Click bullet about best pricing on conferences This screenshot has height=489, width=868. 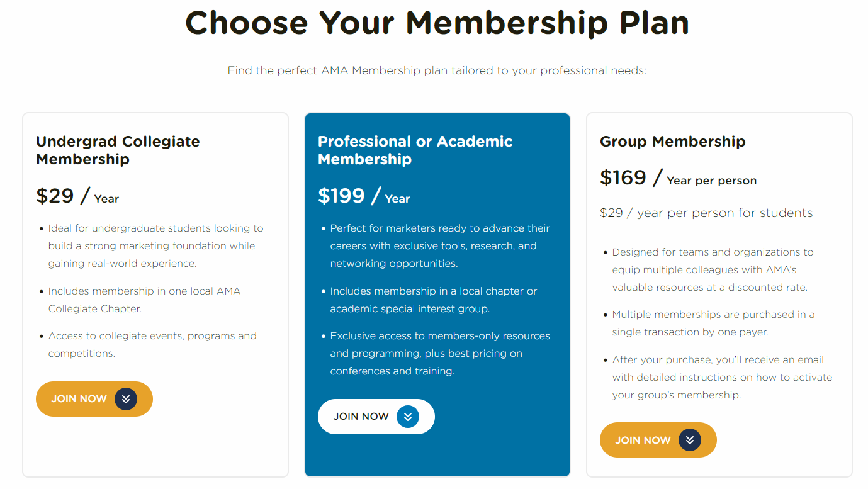pos(439,353)
